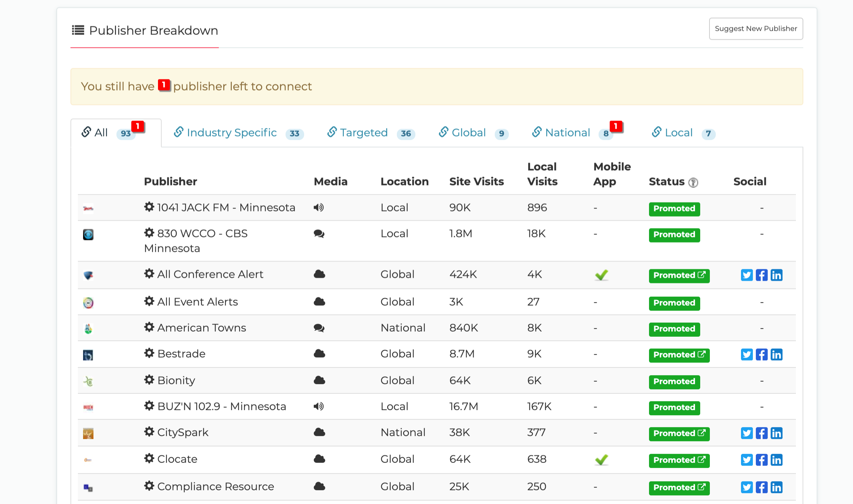Viewport: 853px width, 504px height.
Task: Click the Suggest New Publisher button
Action: (756, 29)
